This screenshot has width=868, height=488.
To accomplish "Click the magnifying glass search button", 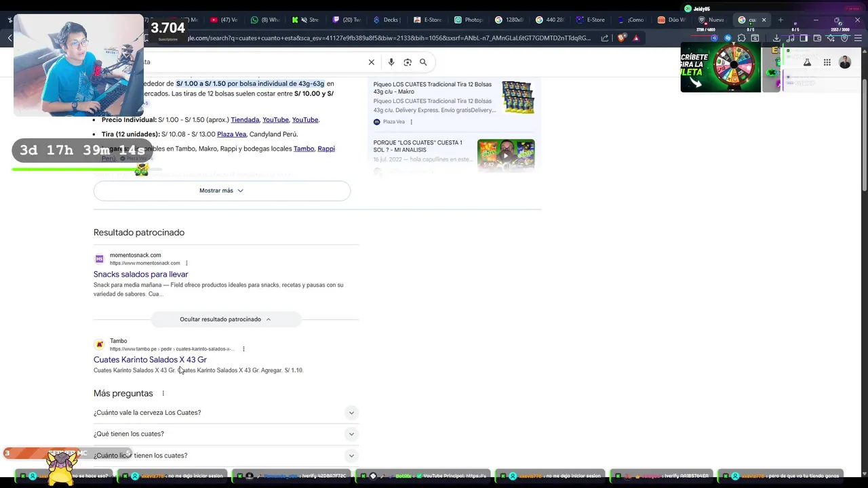I will [423, 62].
